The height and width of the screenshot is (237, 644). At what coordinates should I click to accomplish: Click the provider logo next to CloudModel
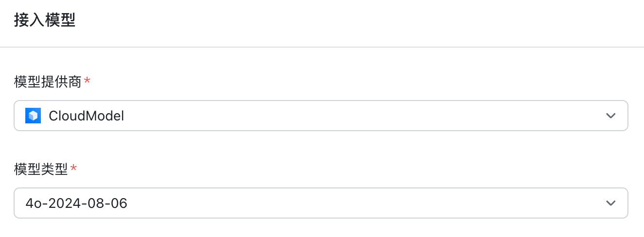click(33, 116)
